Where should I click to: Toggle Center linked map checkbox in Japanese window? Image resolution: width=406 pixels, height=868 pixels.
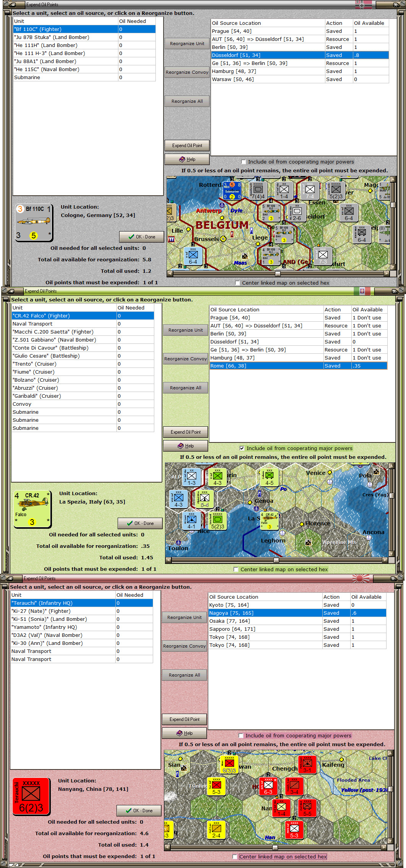[235, 857]
